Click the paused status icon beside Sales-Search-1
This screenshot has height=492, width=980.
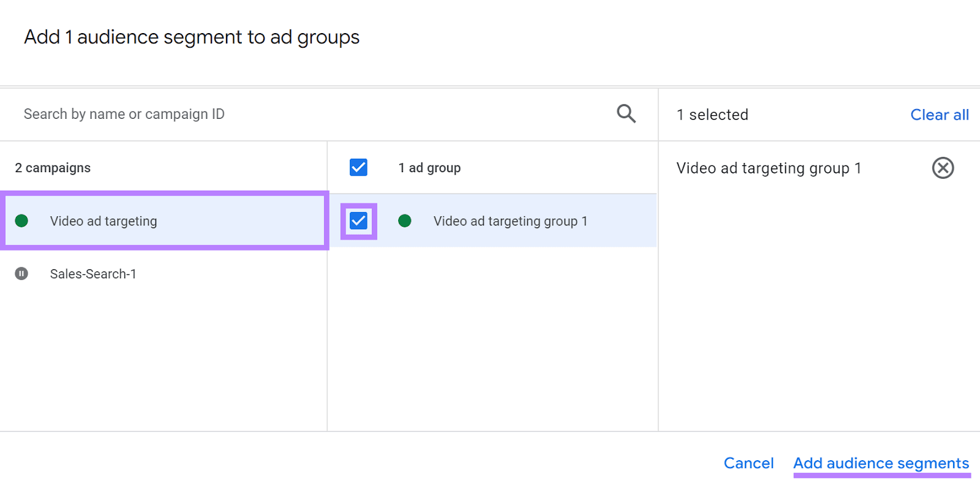click(21, 274)
